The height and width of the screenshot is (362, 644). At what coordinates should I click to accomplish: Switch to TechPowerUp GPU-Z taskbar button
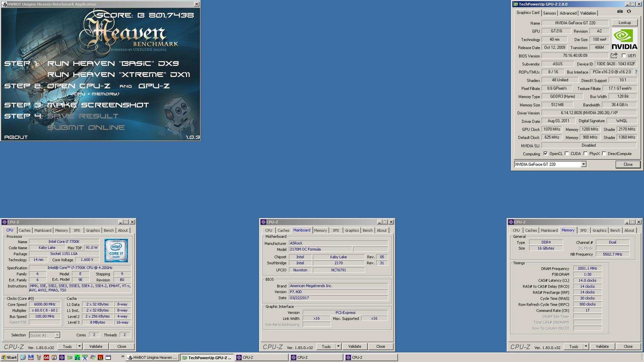click(x=207, y=358)
